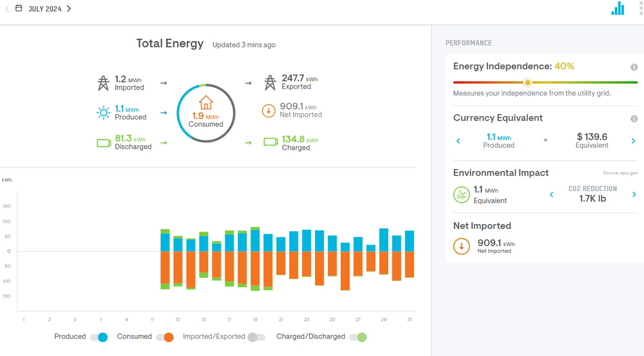Screen dimensions: 644x356
Task: Click 'Source: epa.gov' text
Action: (620, 173)
